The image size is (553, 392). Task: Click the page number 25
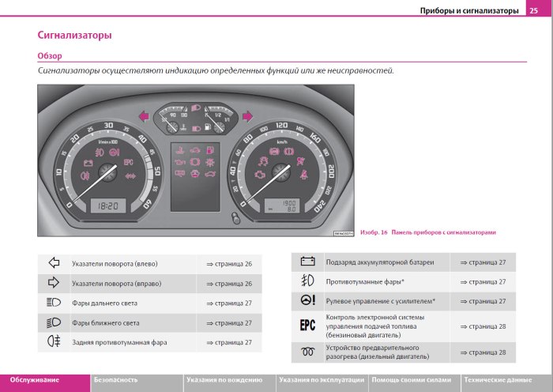tap(533, 10)
